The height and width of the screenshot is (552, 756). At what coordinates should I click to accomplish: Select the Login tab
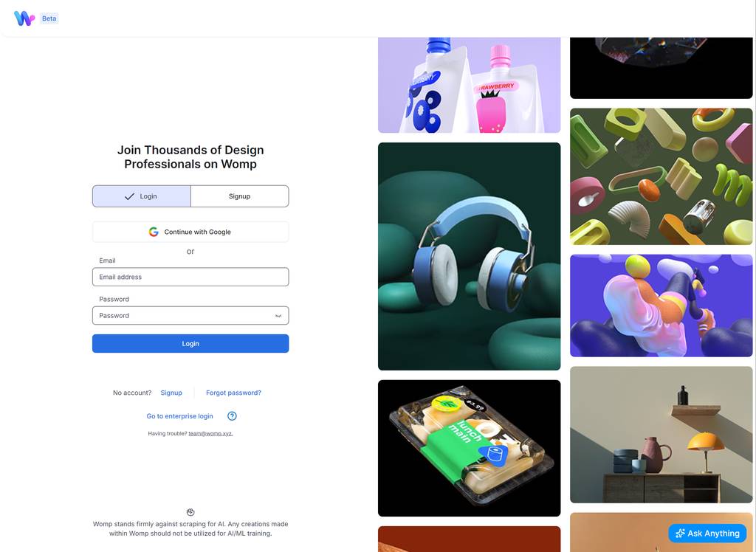pyautogui.click(x=142, y=196)
